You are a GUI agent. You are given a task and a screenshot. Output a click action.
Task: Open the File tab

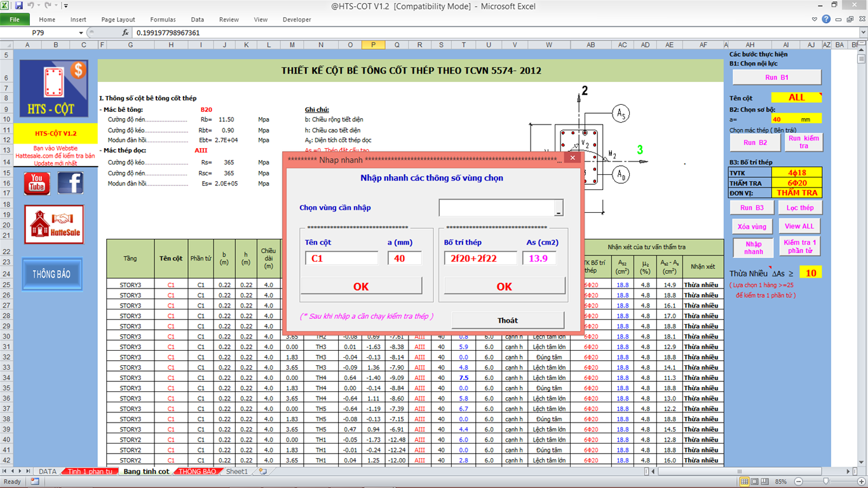tap(15, 20)
